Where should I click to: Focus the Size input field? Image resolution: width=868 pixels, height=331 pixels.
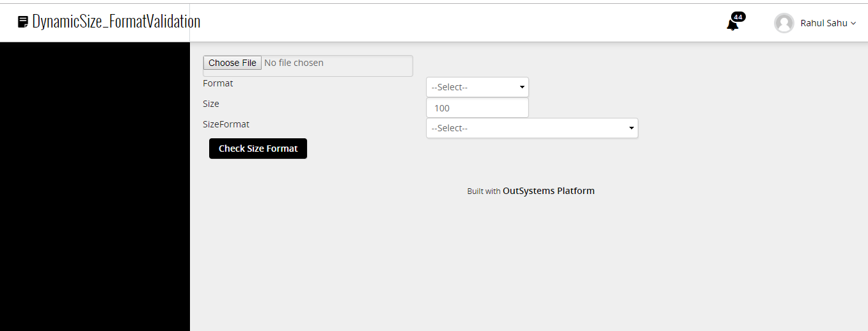pyautogui.click(x=477, y=108)
